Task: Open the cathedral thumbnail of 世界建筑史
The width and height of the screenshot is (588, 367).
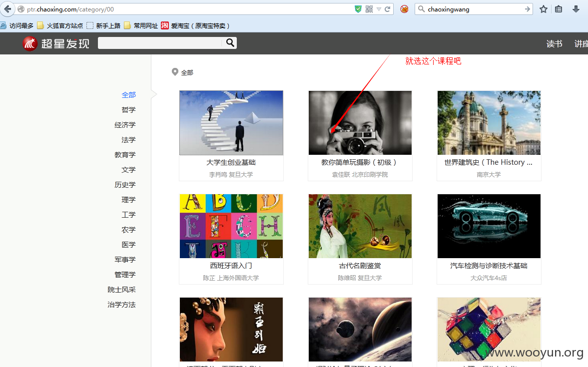Action: tap(489, 123)
